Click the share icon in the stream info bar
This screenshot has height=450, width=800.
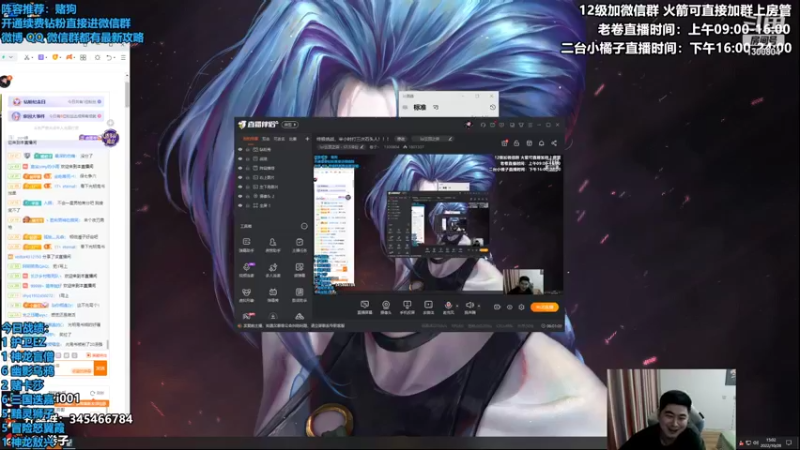[x=554, y=143]
